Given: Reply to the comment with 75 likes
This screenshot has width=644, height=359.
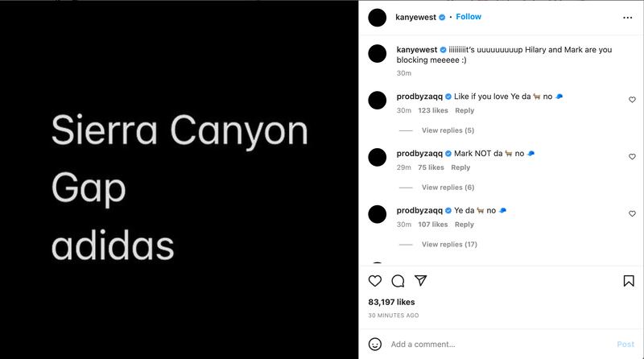Looking at the screenshot, I should point(460,168).
